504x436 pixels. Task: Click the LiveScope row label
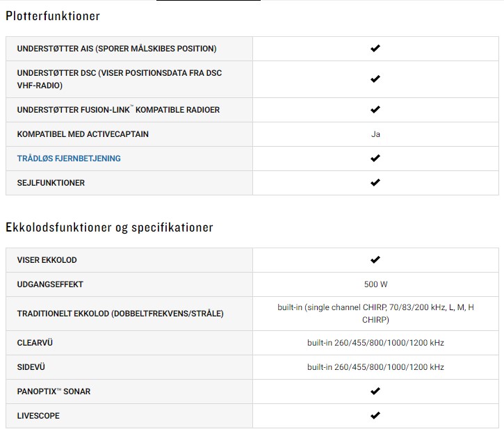(x=38, y=416)
